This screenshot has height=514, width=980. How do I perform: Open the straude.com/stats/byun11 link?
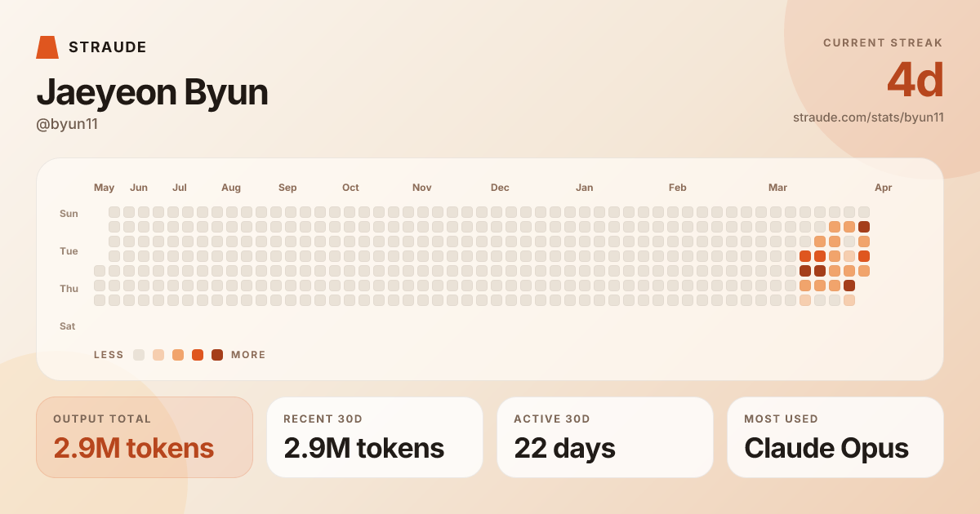868,117
